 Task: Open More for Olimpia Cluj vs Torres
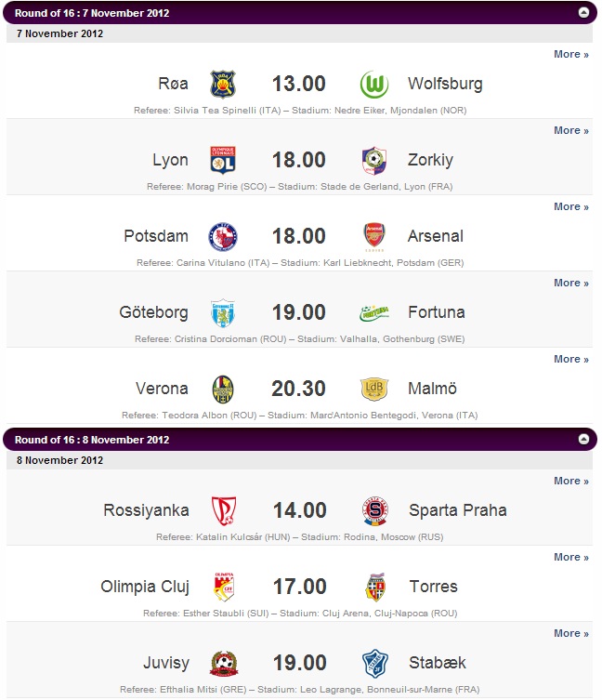570,557
